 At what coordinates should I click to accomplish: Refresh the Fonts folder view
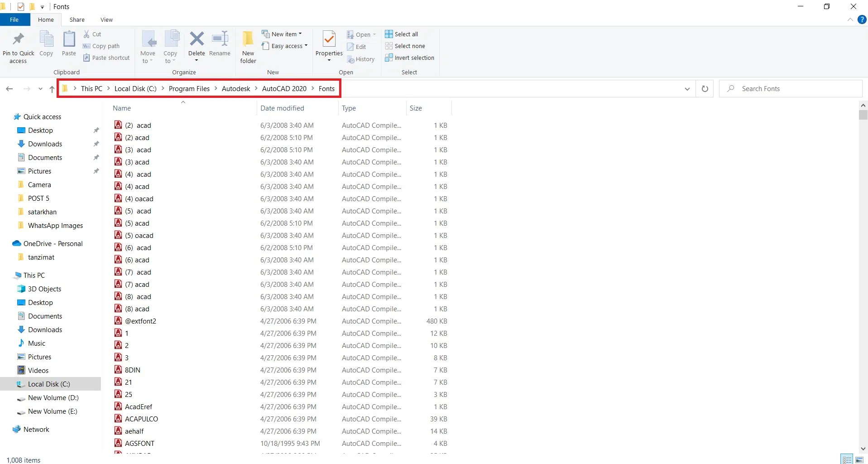pos(705,89)
